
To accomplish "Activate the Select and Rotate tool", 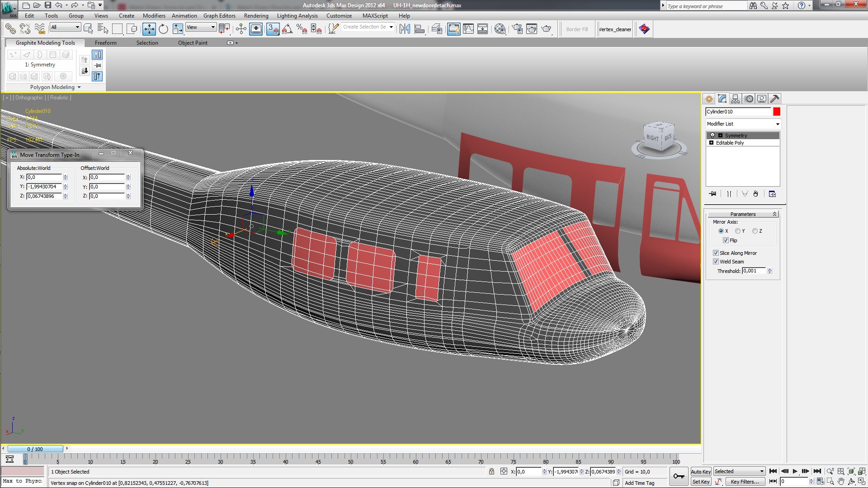I will 163,29.
